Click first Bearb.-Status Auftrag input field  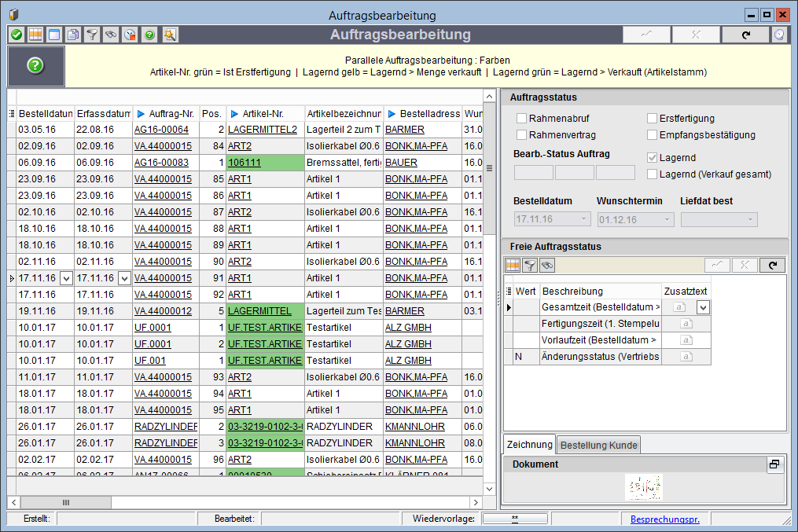click(x=533, y=172)
